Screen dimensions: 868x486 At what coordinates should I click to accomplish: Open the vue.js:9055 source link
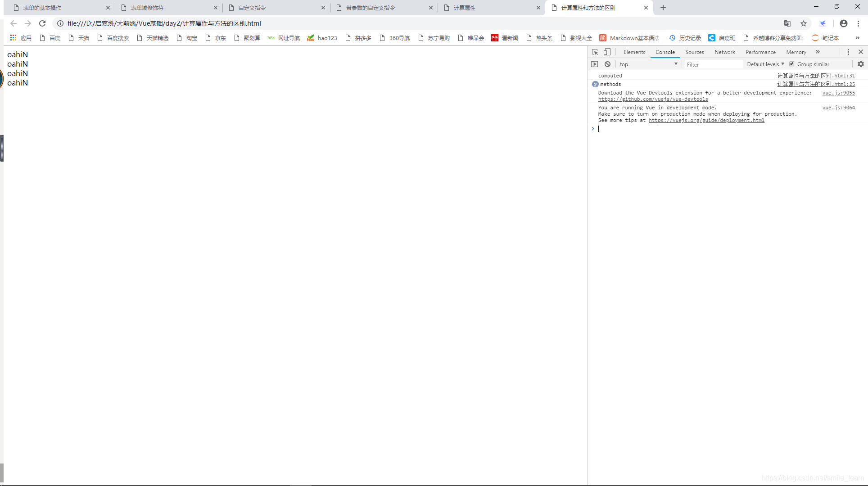(x=838, y=93)
